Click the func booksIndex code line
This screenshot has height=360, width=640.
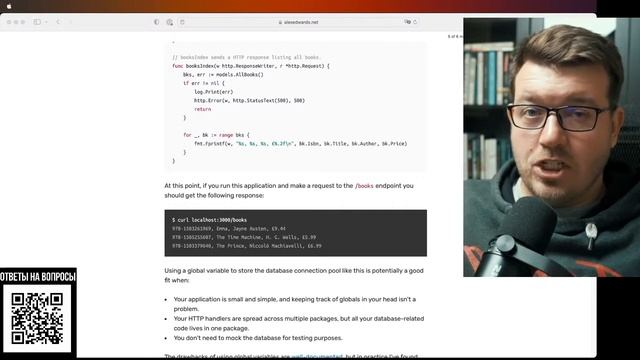point(251,66)
